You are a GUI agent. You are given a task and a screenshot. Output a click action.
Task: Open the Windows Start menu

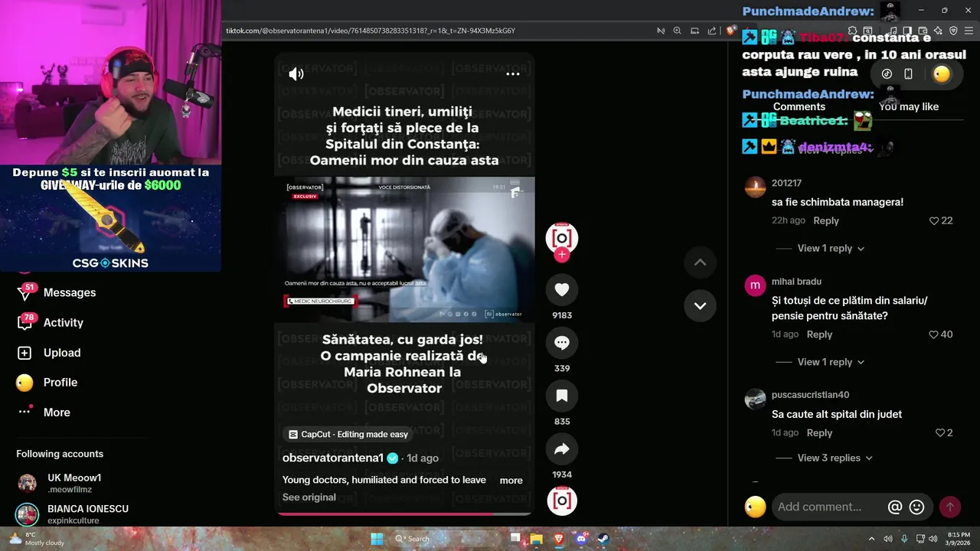pos(377,539)
